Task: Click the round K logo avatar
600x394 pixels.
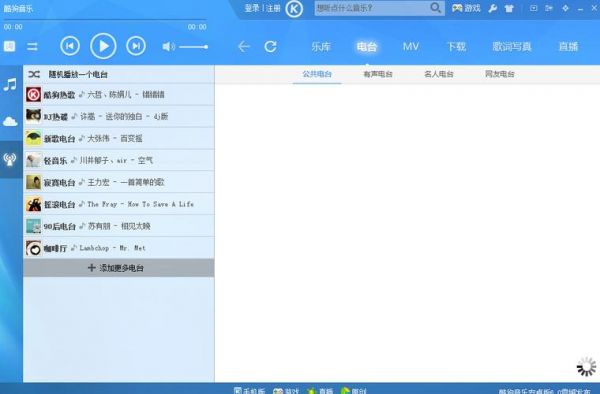Action: click(294, 9)
